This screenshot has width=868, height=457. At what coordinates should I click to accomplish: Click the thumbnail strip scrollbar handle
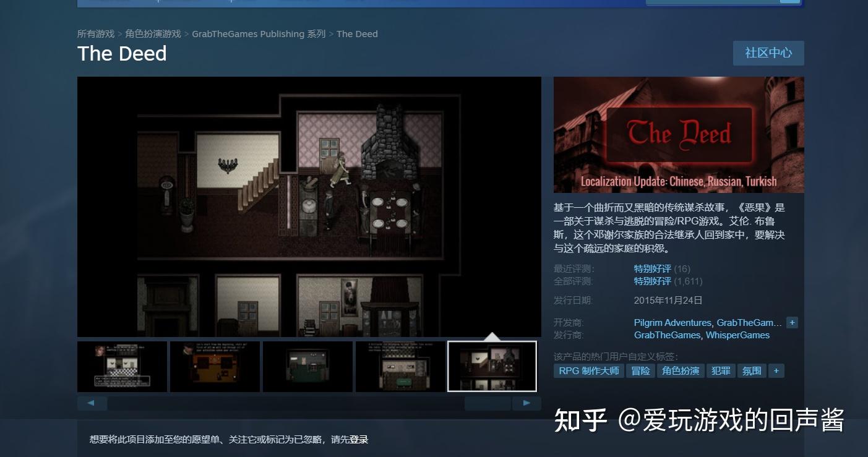[x=488, y=403]
